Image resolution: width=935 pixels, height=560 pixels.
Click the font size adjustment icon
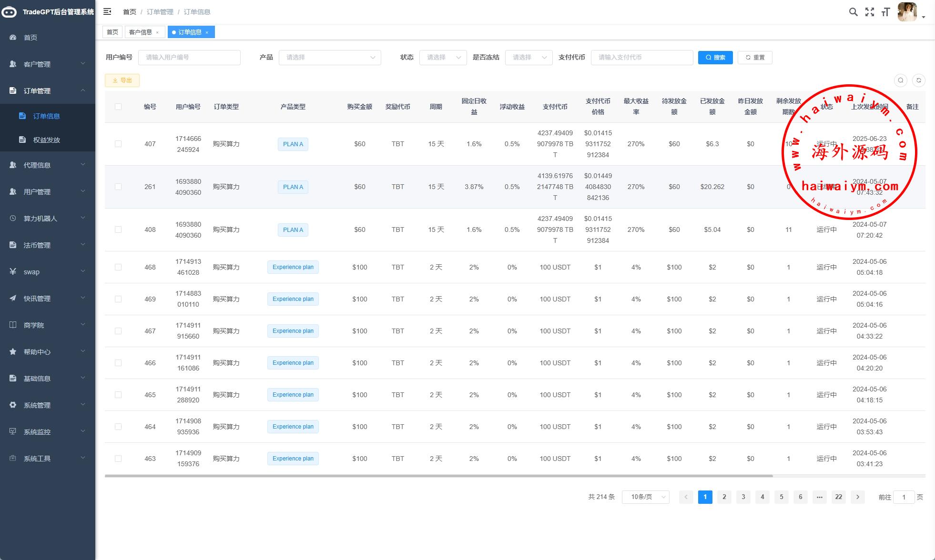point(885,12)
